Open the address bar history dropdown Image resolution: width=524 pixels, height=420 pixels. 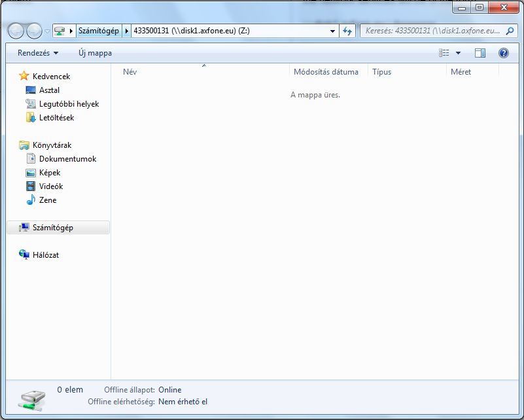[x=333, y=31]
